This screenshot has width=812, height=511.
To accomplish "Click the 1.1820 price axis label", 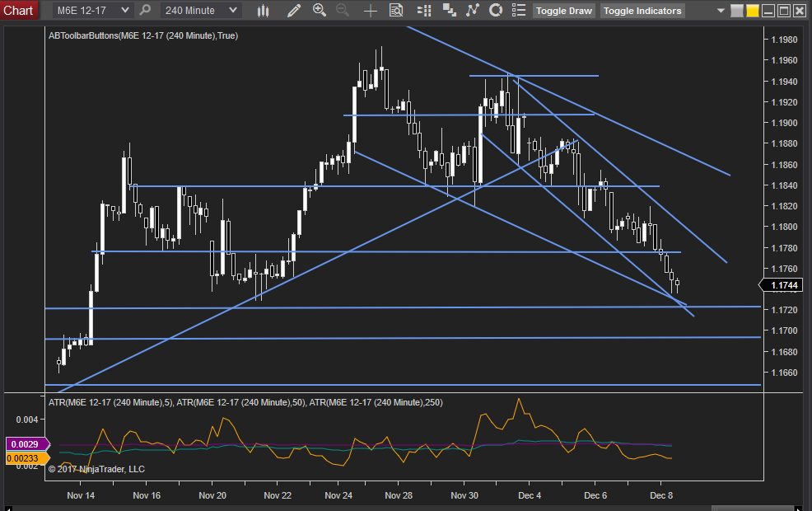I will click(x=784, y=206).
